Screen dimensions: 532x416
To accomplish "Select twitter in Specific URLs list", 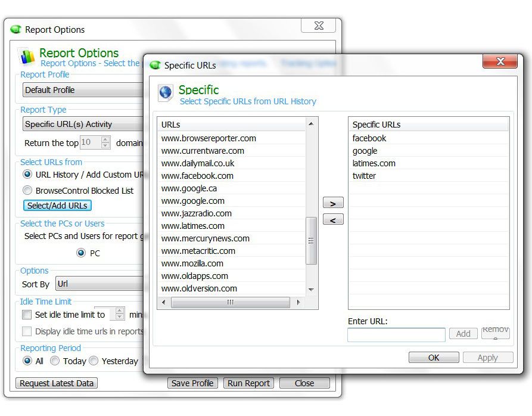I will pyautogui.click(x=364, y=176).
